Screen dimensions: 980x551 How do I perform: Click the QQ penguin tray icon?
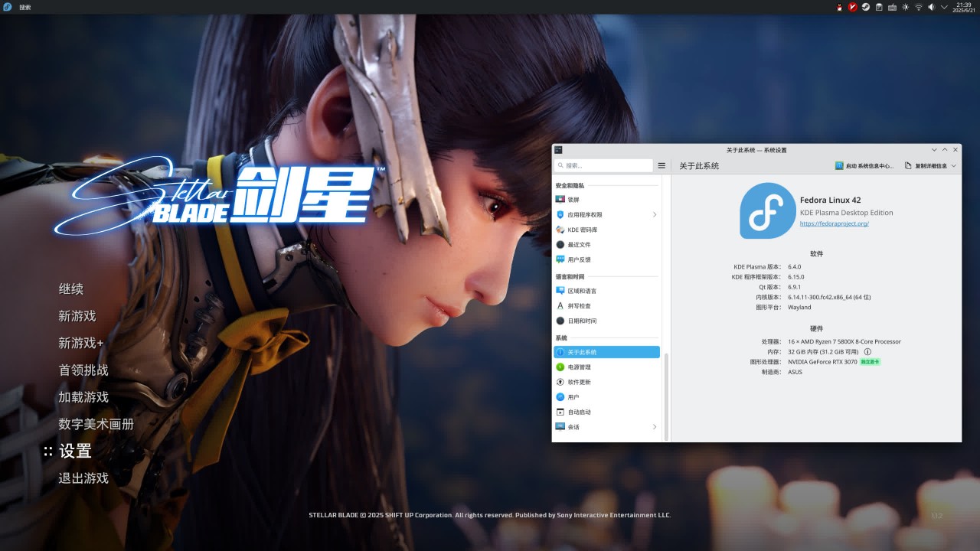pyautogui.click(x=839, y=7)
